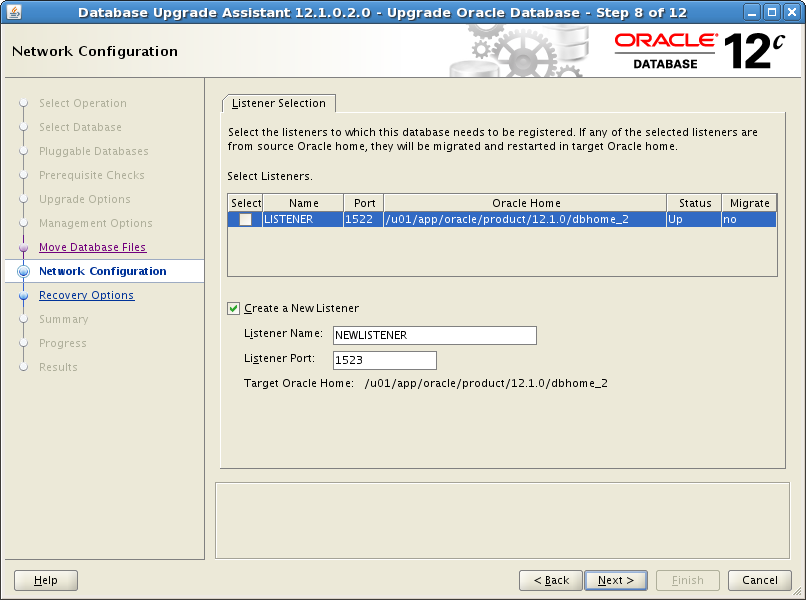The image size is (806, 600).
Task: Select the LISTENER name cell
Action: (303, 220)
